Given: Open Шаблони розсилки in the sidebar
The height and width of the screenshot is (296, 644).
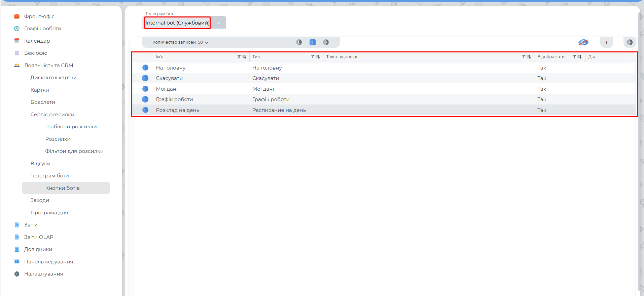Looking at the screenshot, I should pyautogui.click(x=71, y=127).
